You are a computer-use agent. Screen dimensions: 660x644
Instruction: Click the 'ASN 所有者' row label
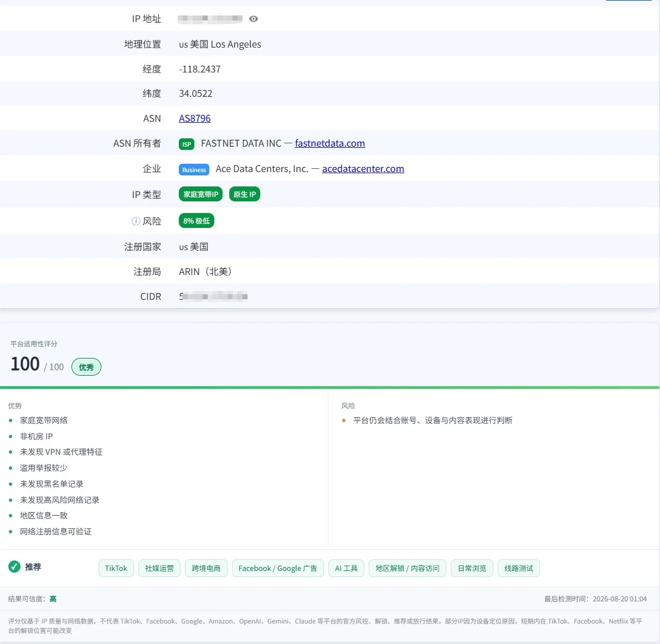(137, 143)
